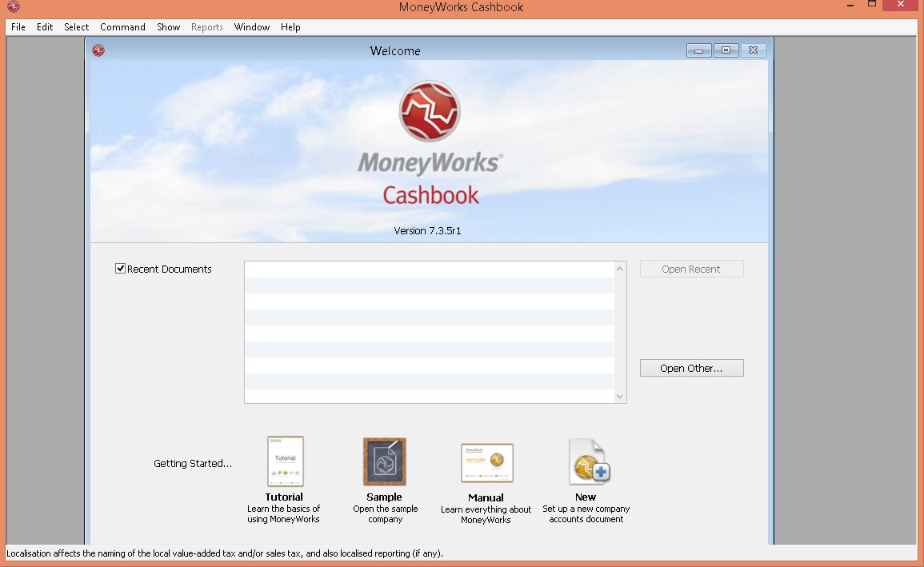
Task: Toggle the Recent Documents checkbox
Action: click(x=120, y=269)
